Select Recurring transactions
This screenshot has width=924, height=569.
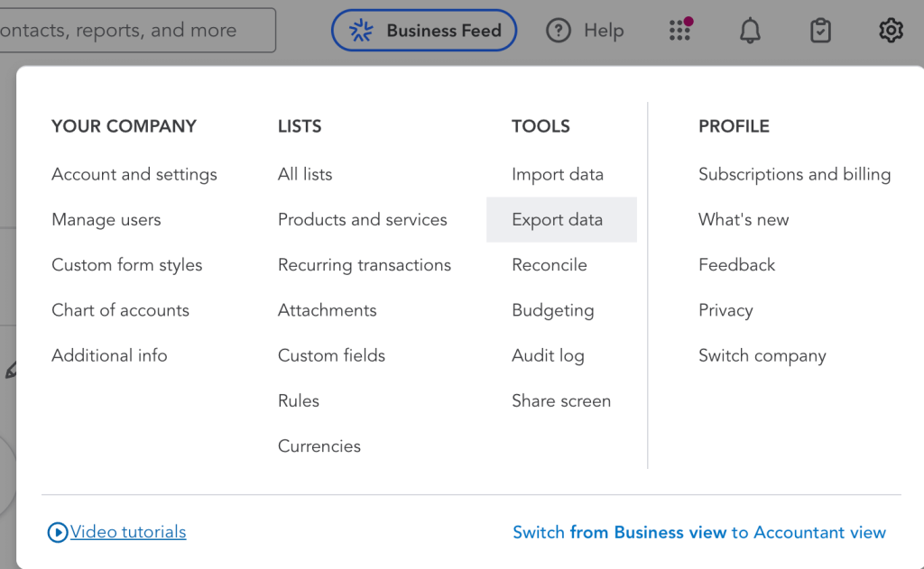(x=365, y=265)
